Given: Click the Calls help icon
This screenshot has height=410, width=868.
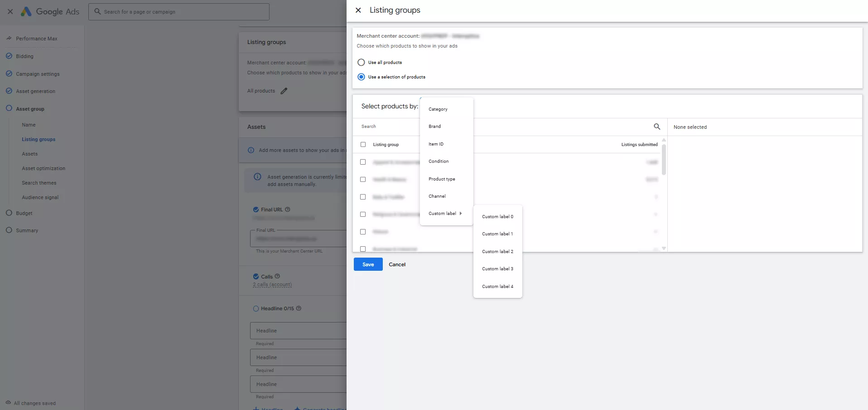Looking at the screenshot, I should (277, 276).
